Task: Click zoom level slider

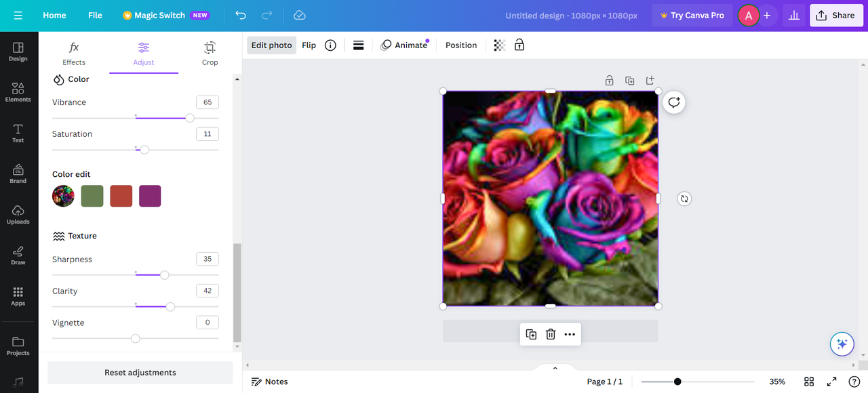Action: (x=698, y=381)
